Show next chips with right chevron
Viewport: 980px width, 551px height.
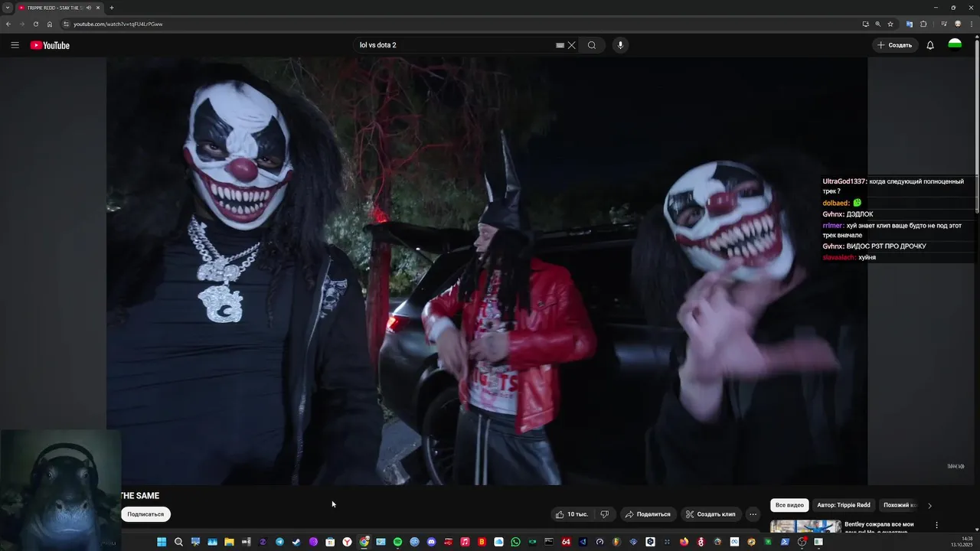click(929, 505)
